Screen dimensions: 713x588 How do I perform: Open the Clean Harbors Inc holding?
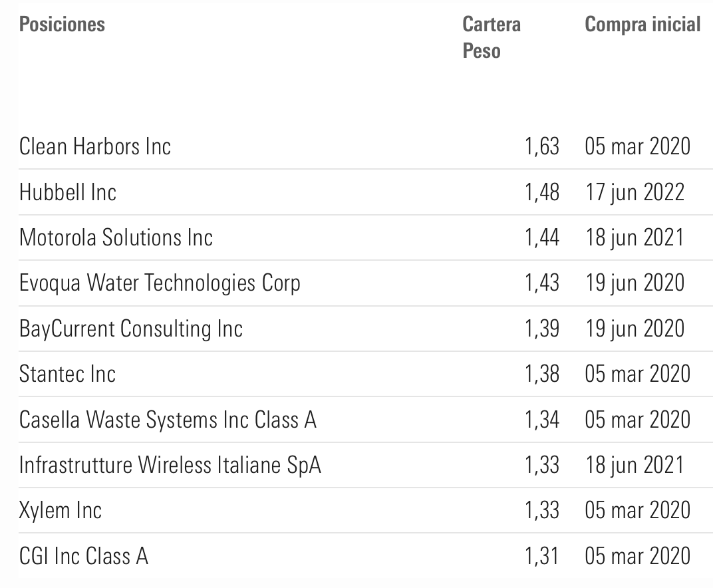tap(95, 146)
